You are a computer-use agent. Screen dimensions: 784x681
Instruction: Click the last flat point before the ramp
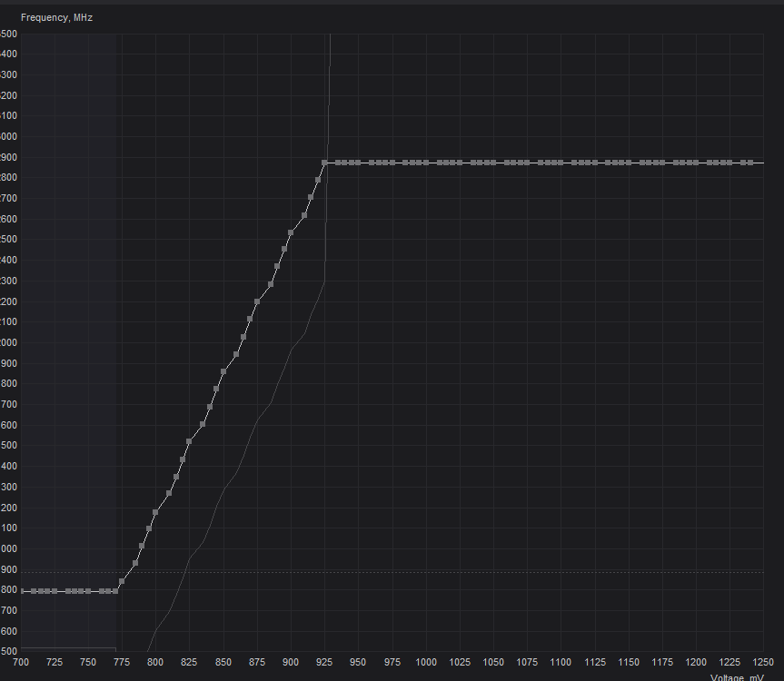pyautogui.click(x=115, y=591)
